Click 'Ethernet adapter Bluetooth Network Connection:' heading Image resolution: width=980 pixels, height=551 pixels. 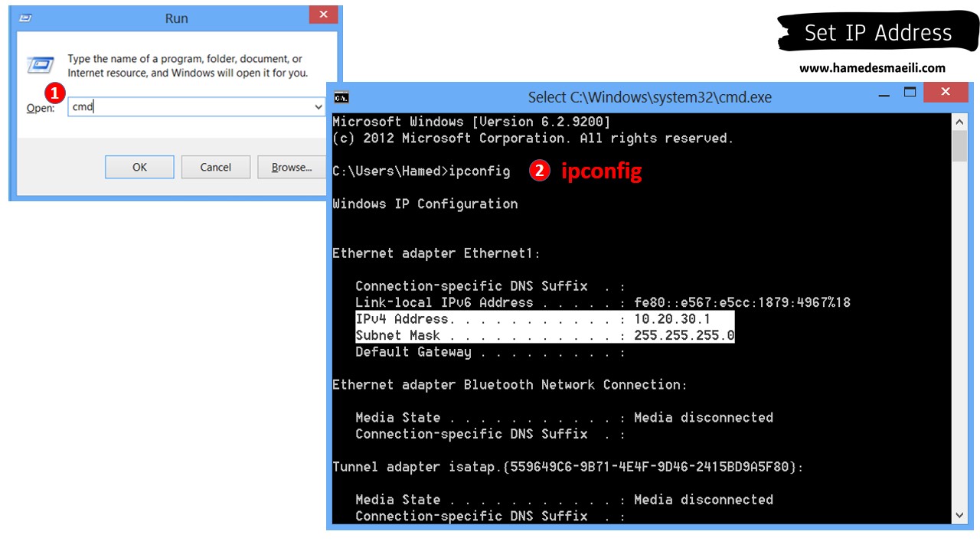click(x=510, y=384)
